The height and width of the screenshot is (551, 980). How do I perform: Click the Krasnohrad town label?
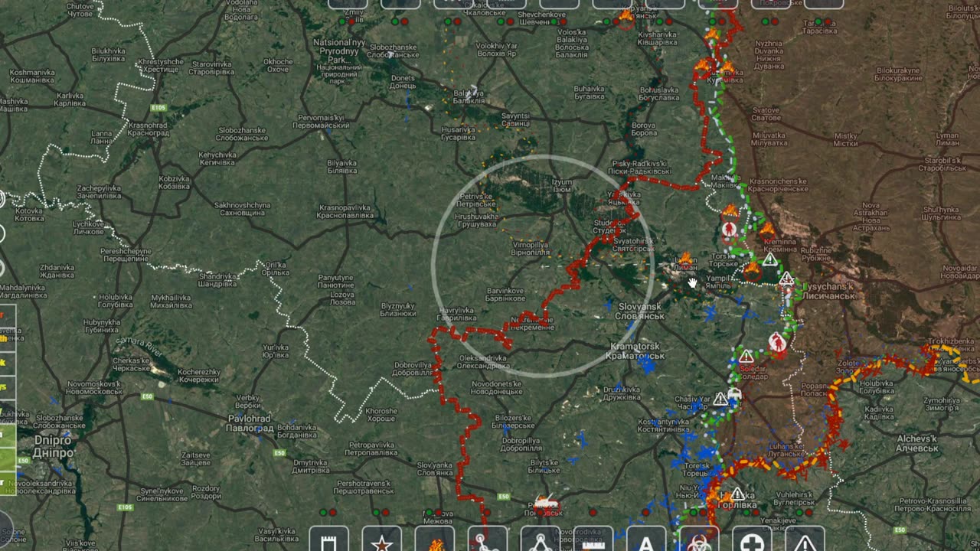pyautogui.click(x=149, y=129)
